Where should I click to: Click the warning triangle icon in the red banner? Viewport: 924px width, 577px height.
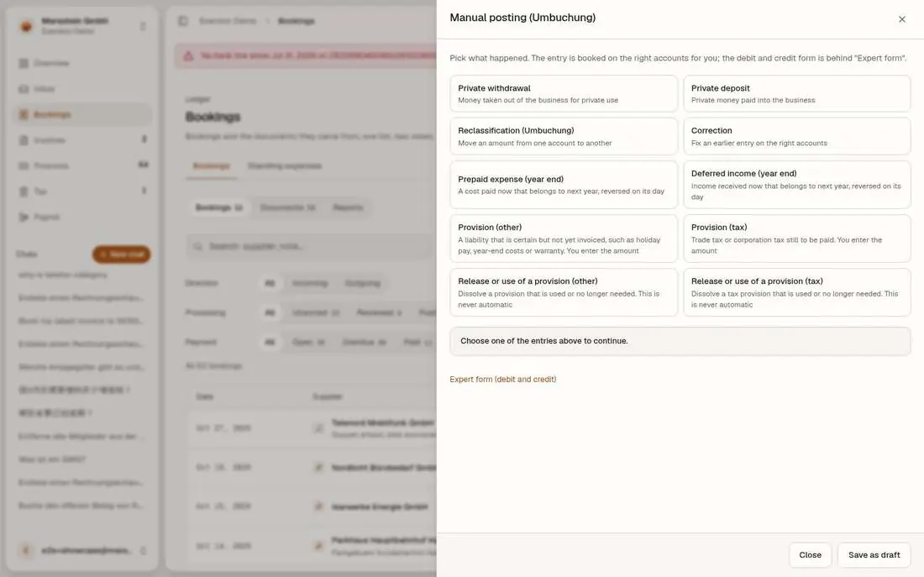[x=188, y=56]
